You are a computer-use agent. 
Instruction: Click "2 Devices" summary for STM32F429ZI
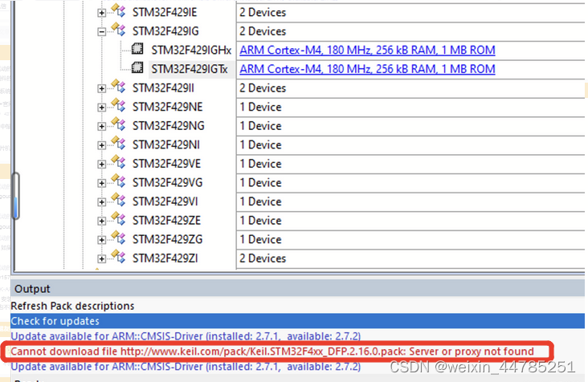pyautogui.click(x=263, y=258)
